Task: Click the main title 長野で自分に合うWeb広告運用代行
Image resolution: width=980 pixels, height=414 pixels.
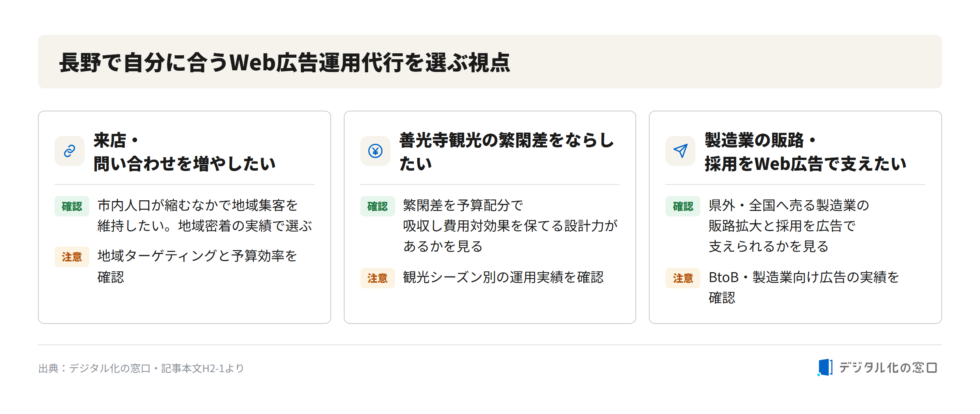Action: 285,62
